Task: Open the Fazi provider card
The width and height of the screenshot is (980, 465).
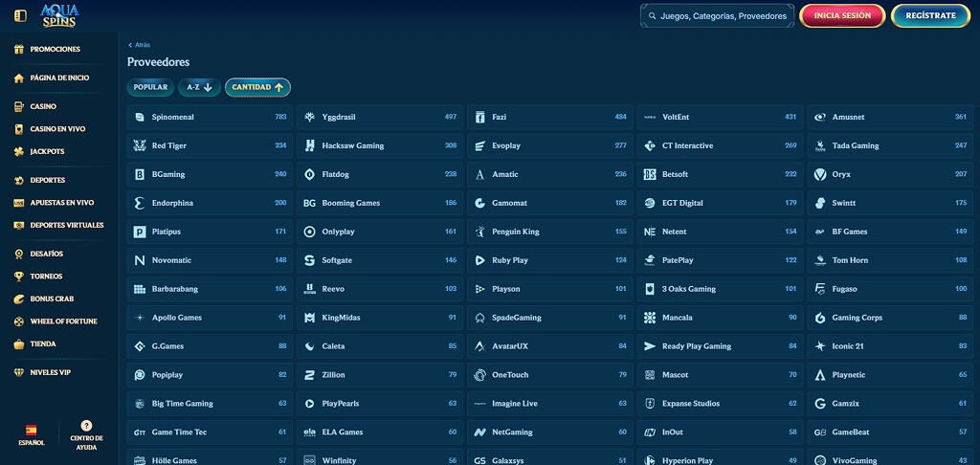Action: pyautogui.click(x=550, y=118)
